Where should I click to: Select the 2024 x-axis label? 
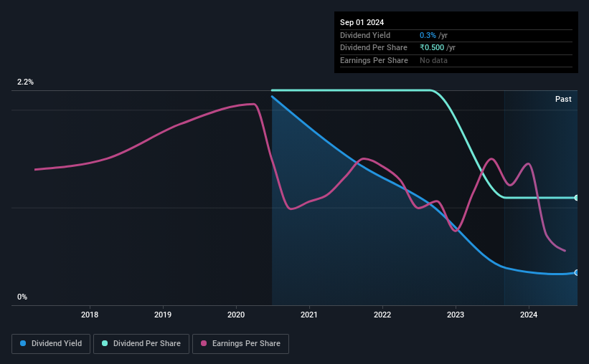pos(529,315)
